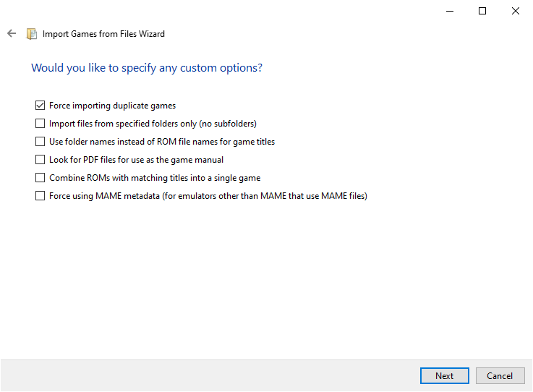This screenshot has height=392, width=533.
Task: Uncheck Force importing duplicate games
Action: point(40,106)
